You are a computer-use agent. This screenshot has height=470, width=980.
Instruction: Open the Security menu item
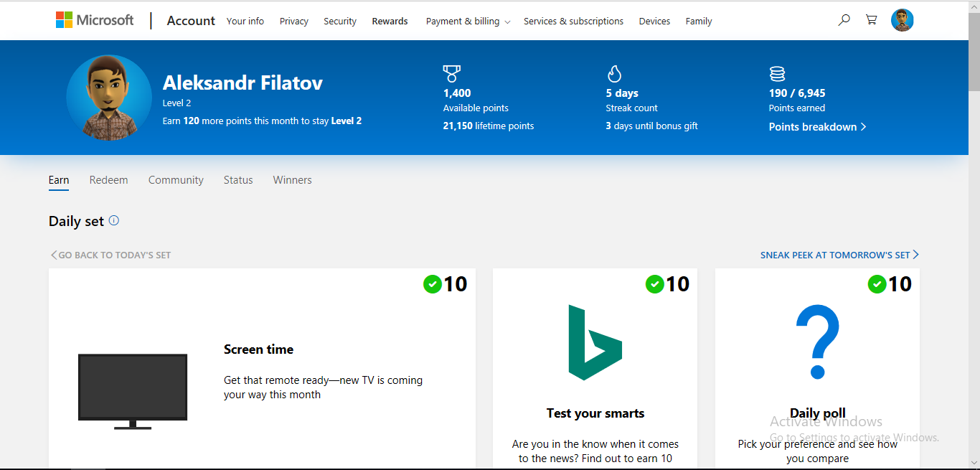tap(340, 22)
